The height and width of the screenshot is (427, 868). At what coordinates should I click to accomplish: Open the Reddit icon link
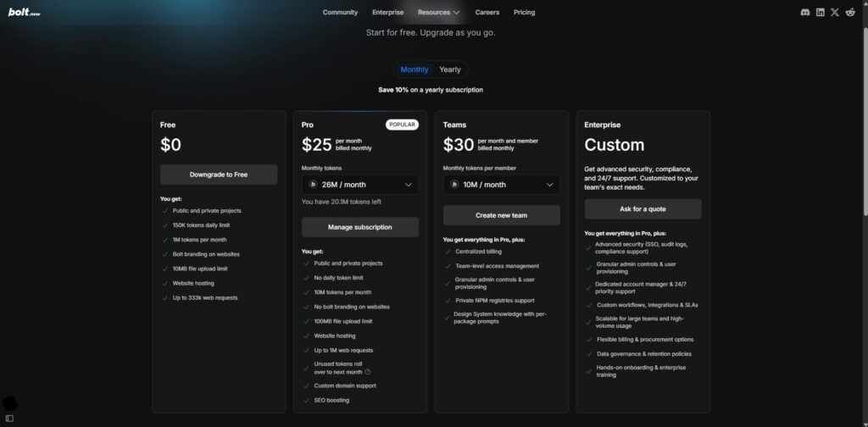[850, 12]
